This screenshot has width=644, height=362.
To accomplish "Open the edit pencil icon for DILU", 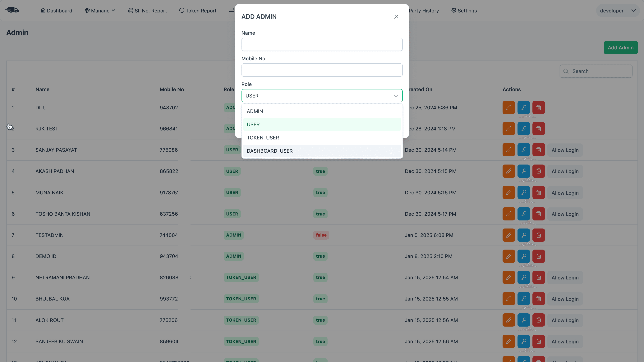I will pos(509,107).
